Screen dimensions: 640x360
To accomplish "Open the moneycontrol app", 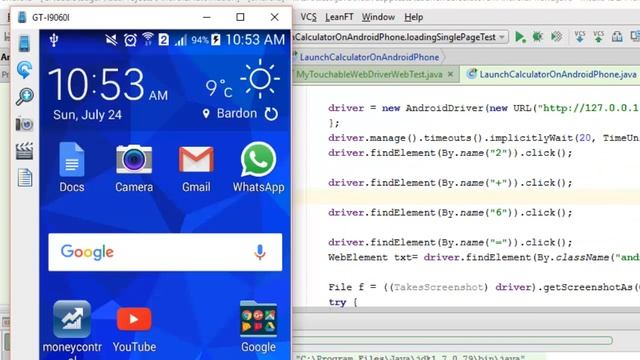I will click(x=72, y=329).
